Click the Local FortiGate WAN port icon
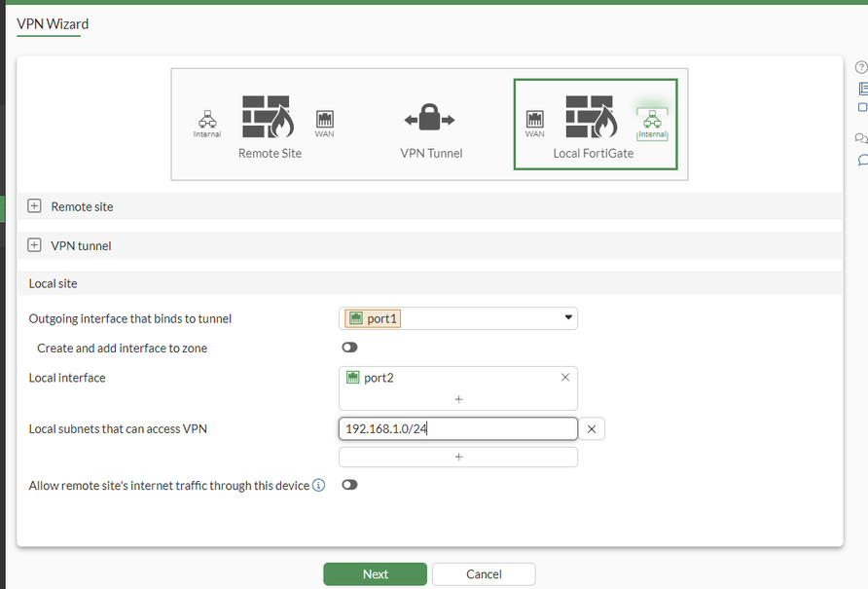 click(535, 124)
